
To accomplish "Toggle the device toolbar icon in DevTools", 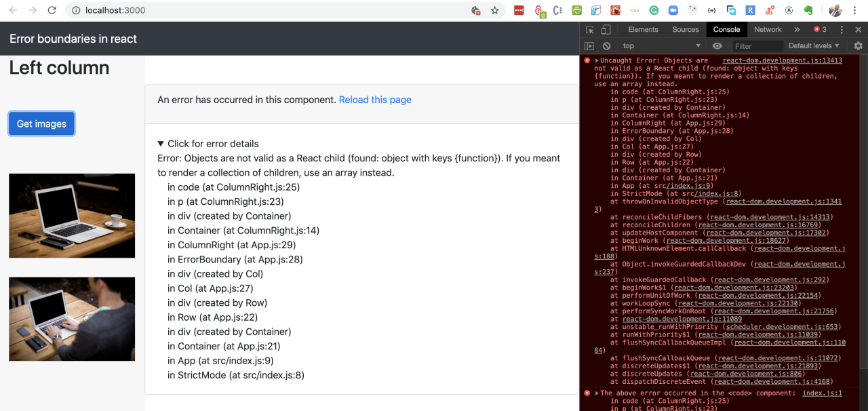I will (606, 30).
